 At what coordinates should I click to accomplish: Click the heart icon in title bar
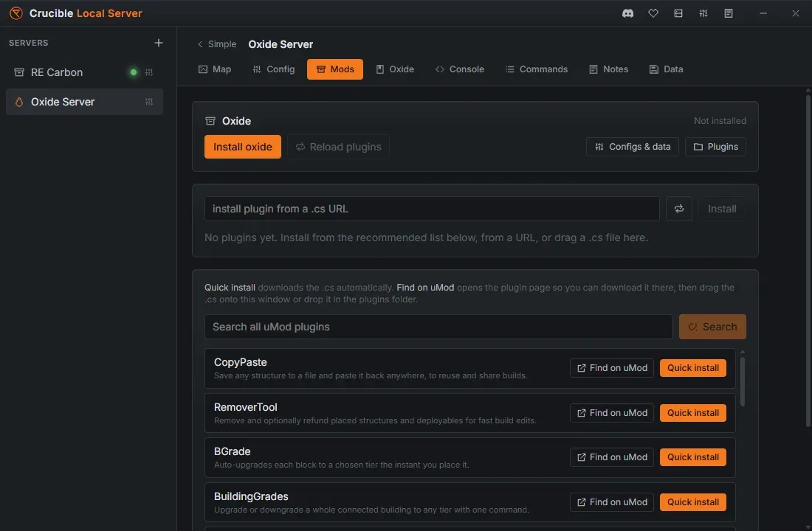click(x=653, y=13)
